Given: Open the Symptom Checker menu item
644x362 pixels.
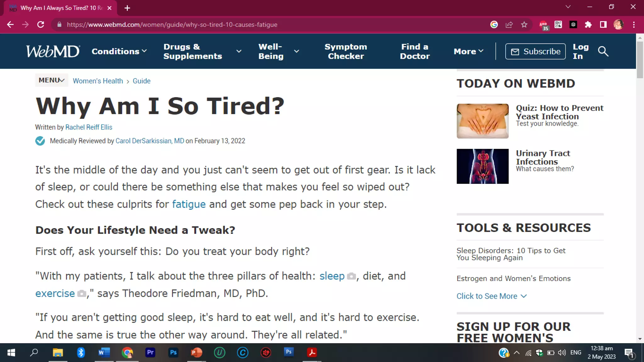Looking at the screenshot, I should point(346,51).
